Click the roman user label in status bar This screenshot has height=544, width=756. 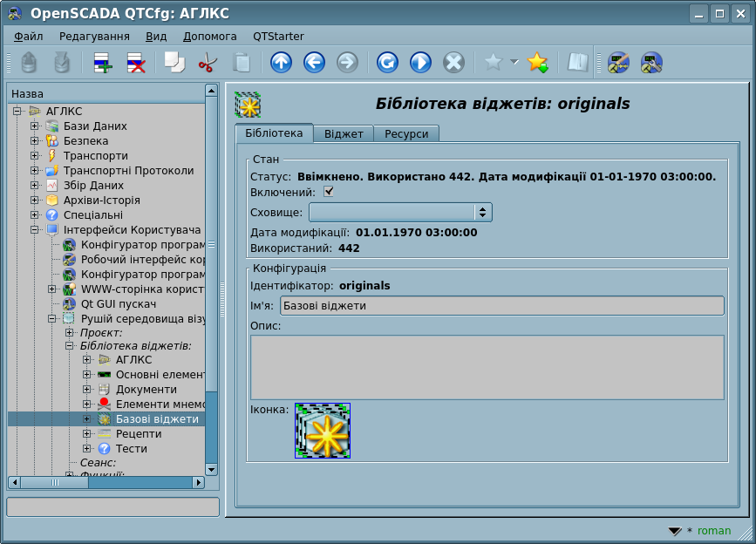point(714,531)
